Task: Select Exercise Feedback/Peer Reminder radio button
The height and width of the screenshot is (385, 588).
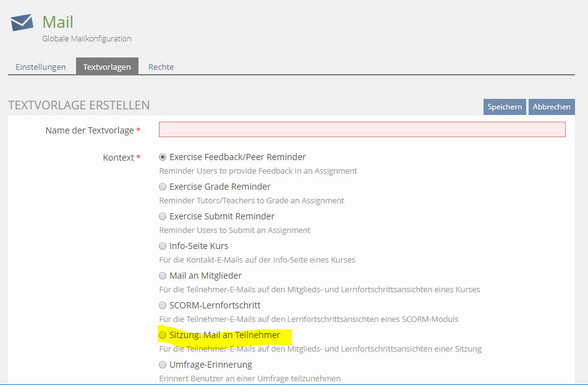Action: [163, 157]
